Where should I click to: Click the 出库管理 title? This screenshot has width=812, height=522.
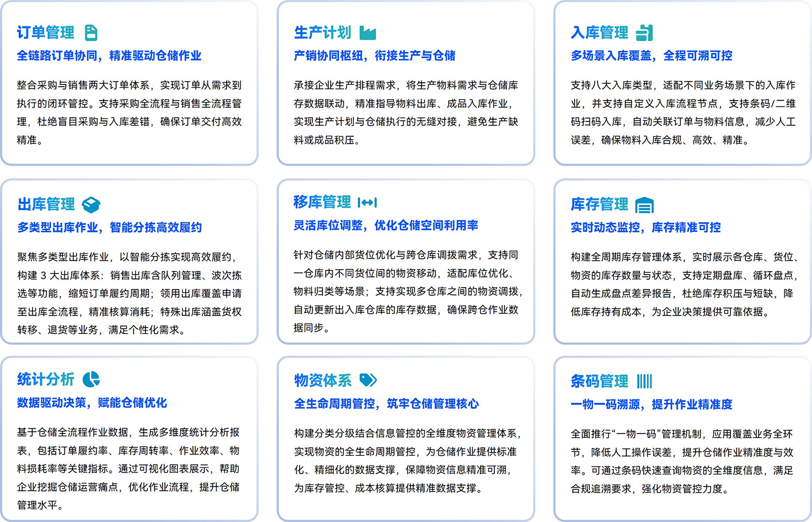(46, 203)
